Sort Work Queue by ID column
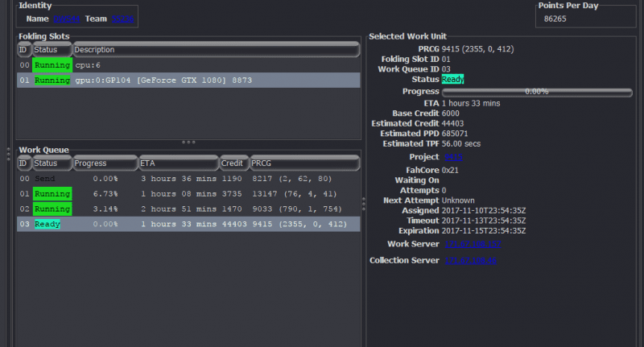 click(x=24, y=163)
